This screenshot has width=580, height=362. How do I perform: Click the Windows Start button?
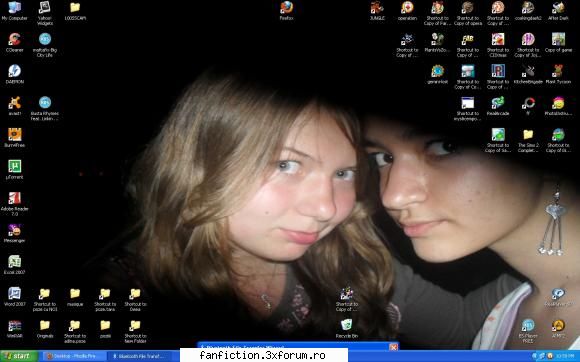click(19, 356)
